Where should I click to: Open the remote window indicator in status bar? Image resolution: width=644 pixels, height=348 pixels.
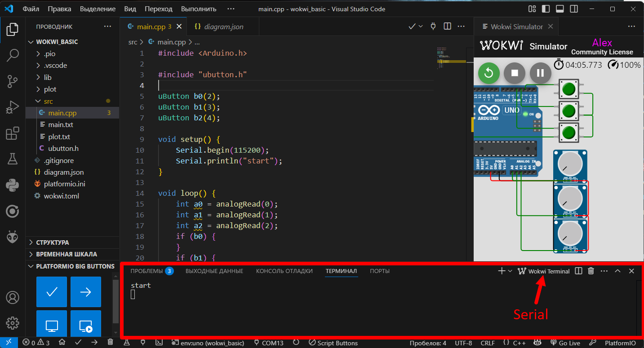(9, 343)
